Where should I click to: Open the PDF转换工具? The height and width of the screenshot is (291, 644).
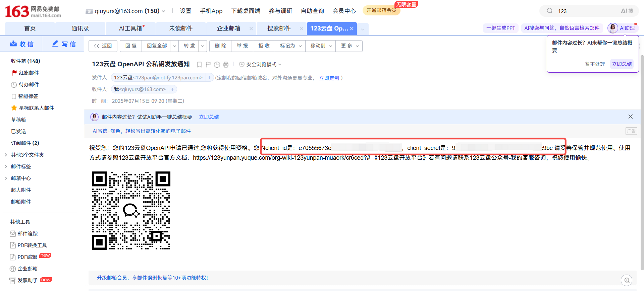(29, 245)
